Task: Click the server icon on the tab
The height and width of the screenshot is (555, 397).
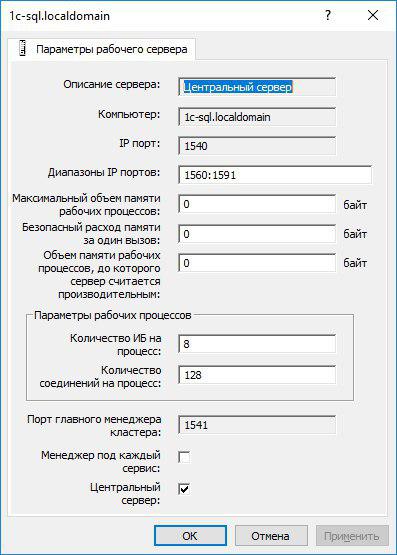Action: tap(23, 48)
